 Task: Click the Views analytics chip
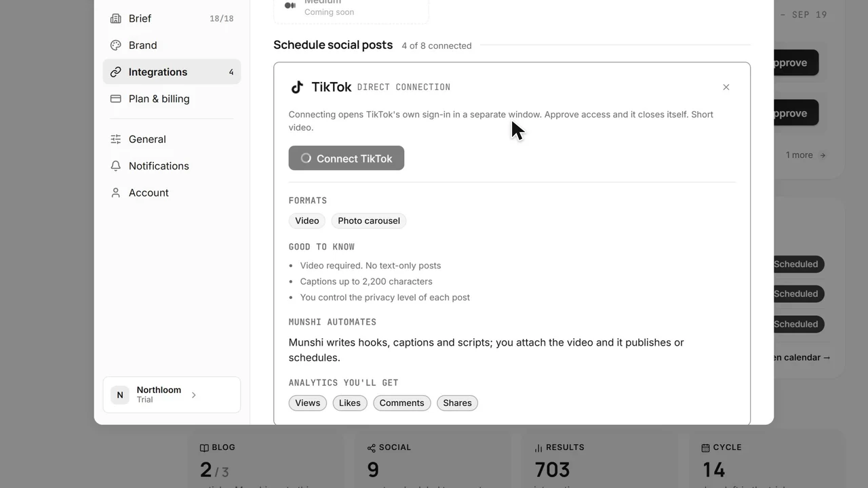click(308, 403)
